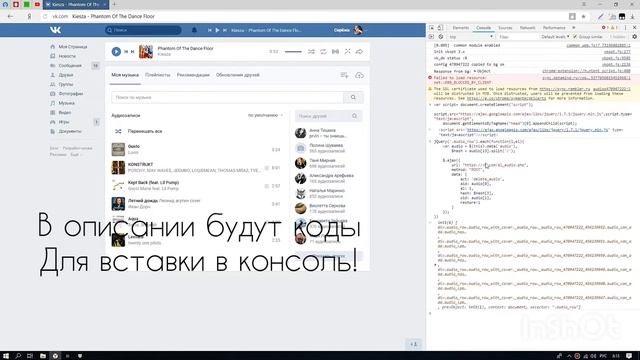Play the Kept Back (feat. Lil Pump) track
Image resolution: width=640 pixels, height=360 pixels.
coord(118,185)
